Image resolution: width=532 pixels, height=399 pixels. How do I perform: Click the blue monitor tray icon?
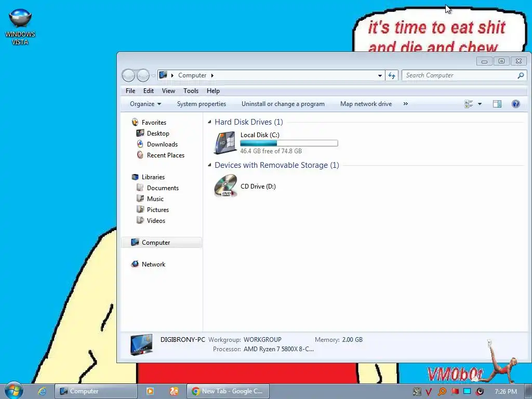[x=467, y=391]
